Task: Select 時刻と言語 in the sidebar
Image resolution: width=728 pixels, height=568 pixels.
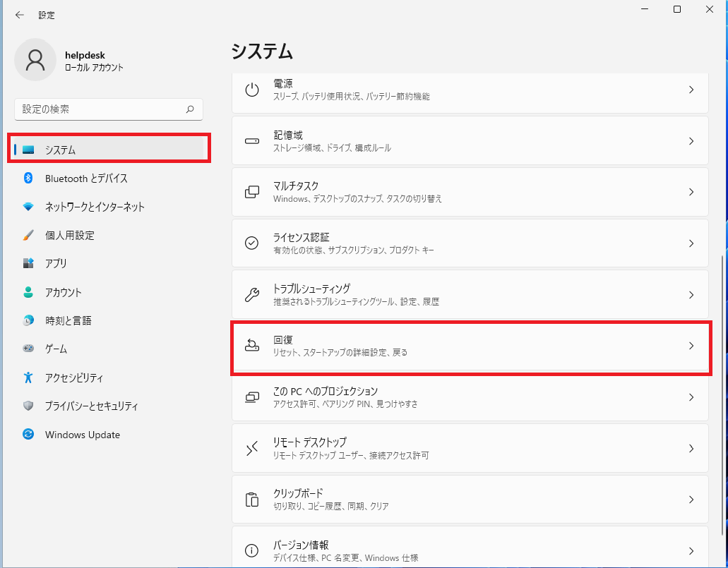Action: coord(109,320)
